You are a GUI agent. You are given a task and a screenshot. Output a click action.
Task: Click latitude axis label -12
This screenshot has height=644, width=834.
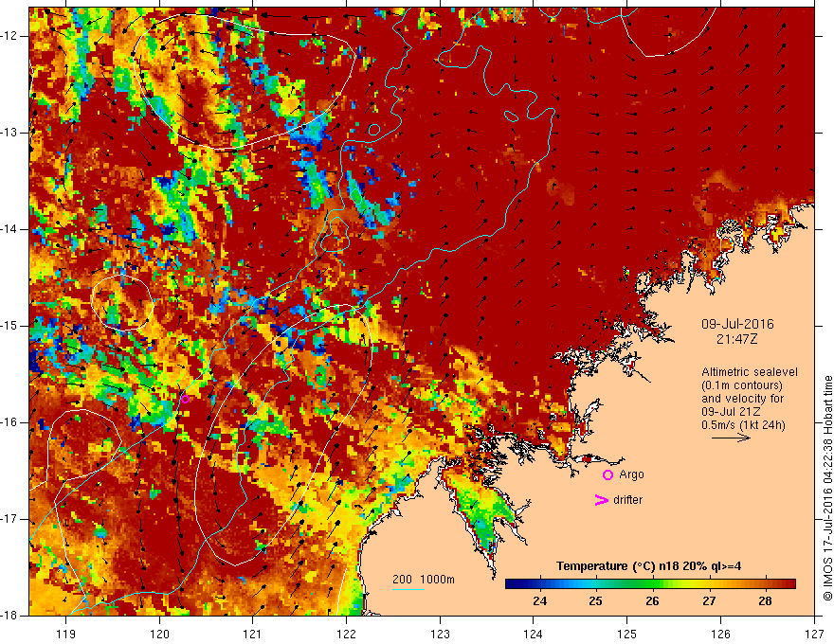[9, 36]
